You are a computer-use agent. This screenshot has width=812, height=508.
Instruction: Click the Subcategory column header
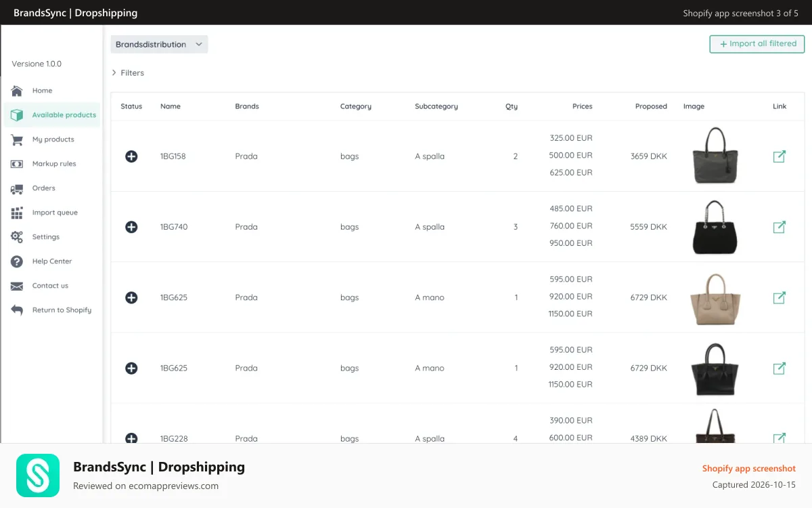click(x=436, y=106)
